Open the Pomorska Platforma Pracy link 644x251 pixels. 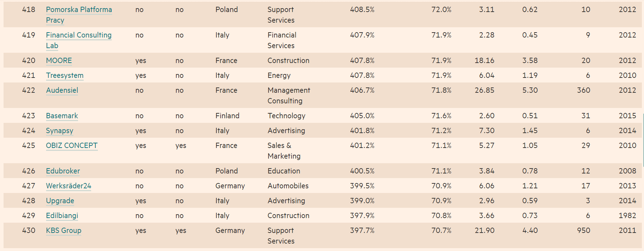click(x=79, y=10)
